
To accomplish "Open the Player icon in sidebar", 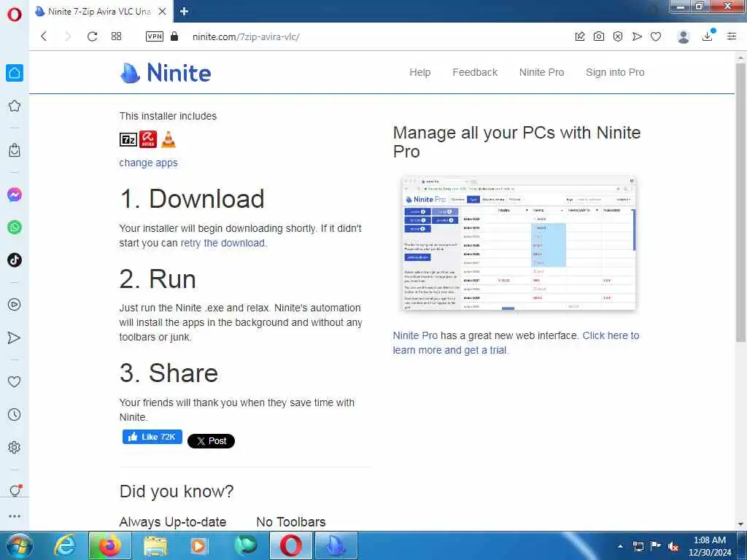I will [15, 305].
